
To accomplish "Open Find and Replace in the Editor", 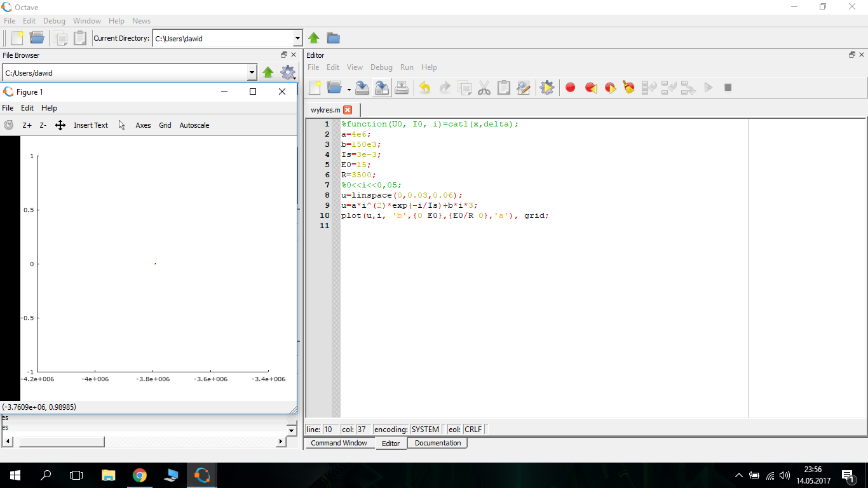I will coord(524,88).
